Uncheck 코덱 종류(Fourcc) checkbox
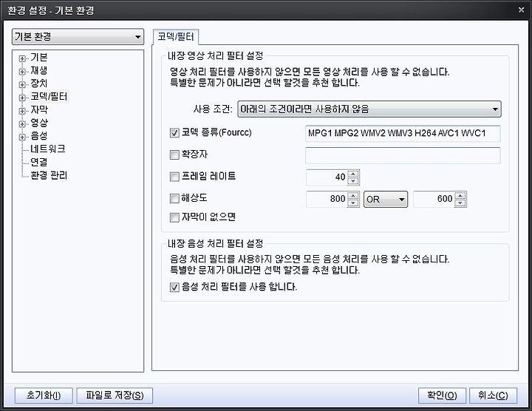Image resolution: width=532 pixels, height=411 pixels. click(x=174, y=133)
